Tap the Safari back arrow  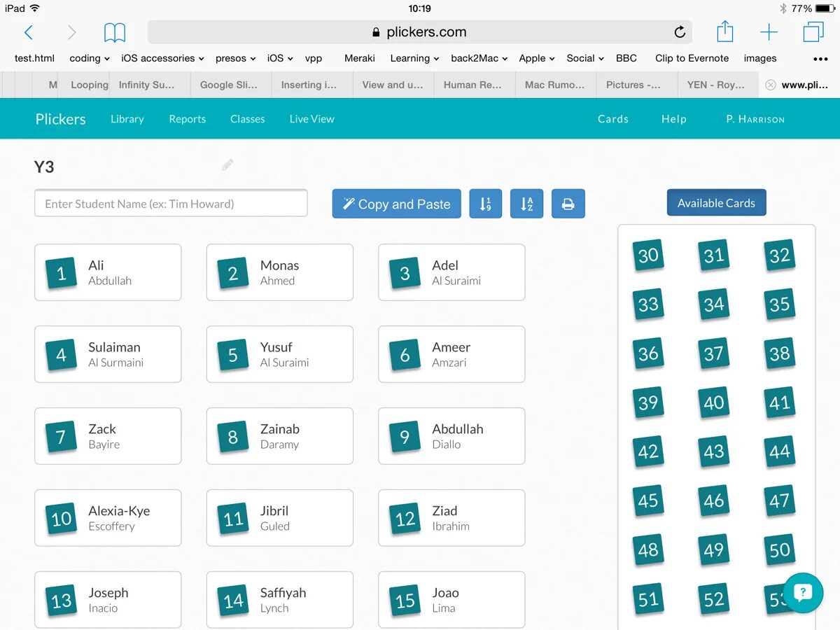(28, 32)
